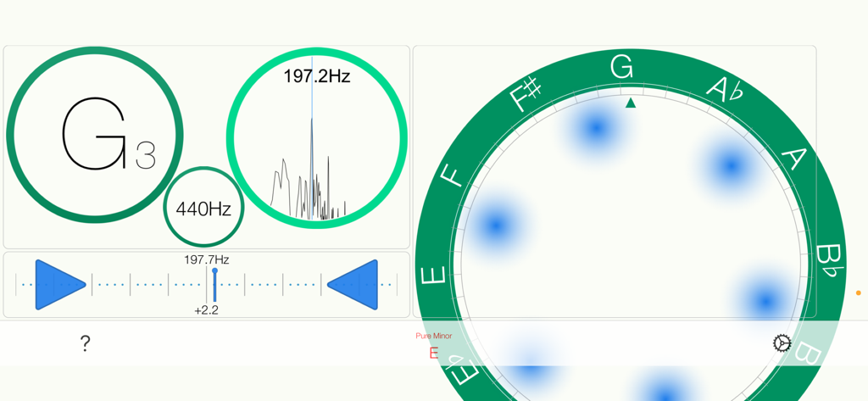This screenshot has height=401, width=868.
Task: Click the question mark help icon
Action: point(85,343)
